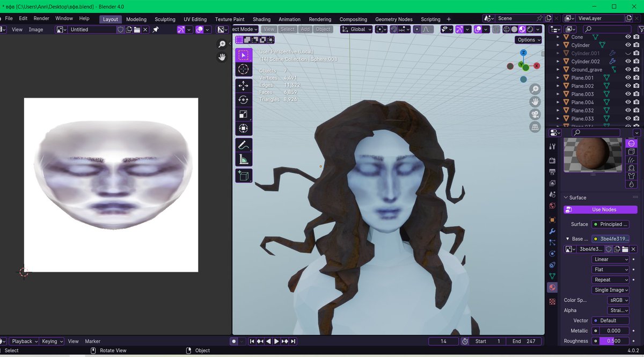The width and height of the screenshot is (644, 357).
Task: Toggle X-Ray in viewport header
Action: pos(496,30)
